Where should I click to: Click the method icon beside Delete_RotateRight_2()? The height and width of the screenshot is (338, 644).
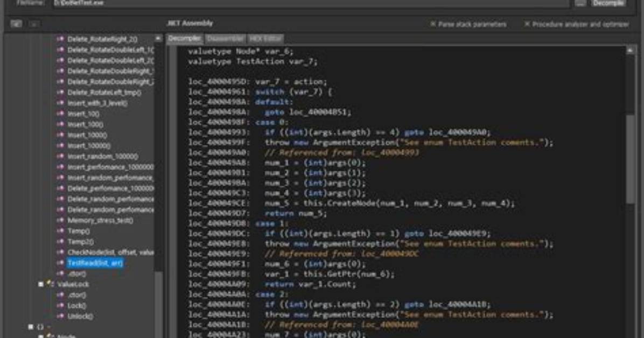pyautogui.click(x=60, y=39)
